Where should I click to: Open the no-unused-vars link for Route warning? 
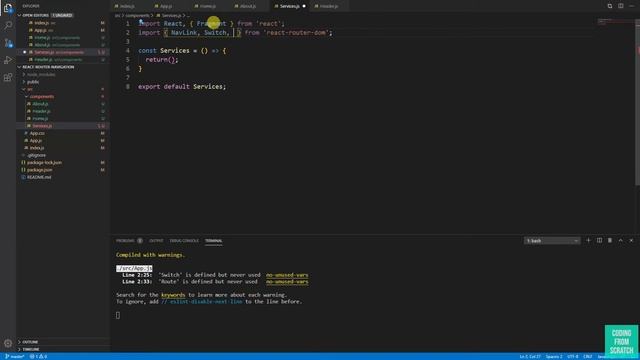click(287, 282)
